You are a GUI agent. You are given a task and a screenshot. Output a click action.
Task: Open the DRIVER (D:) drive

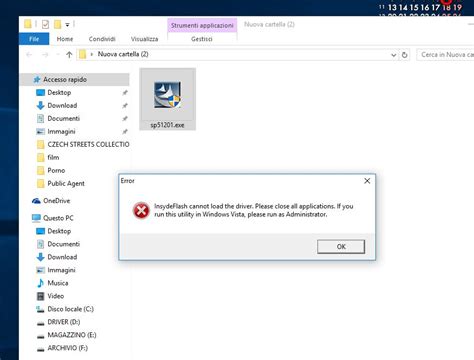(x=64, y=322)
